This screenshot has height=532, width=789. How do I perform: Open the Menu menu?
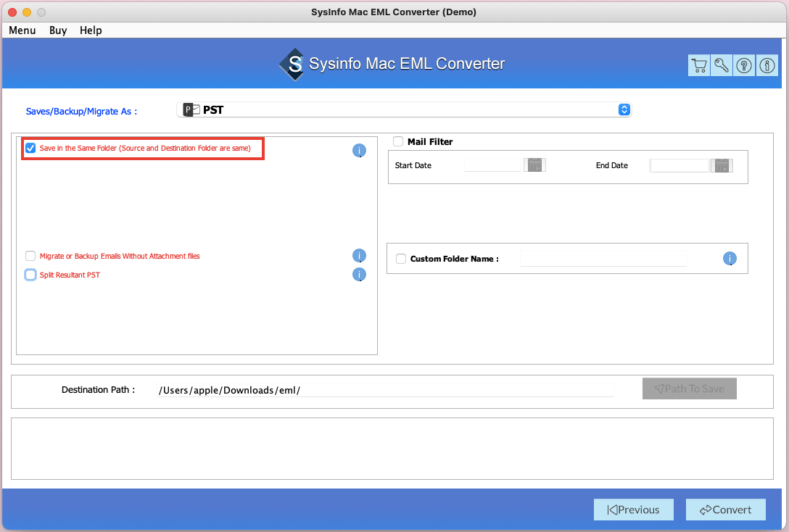click(22, 30)
